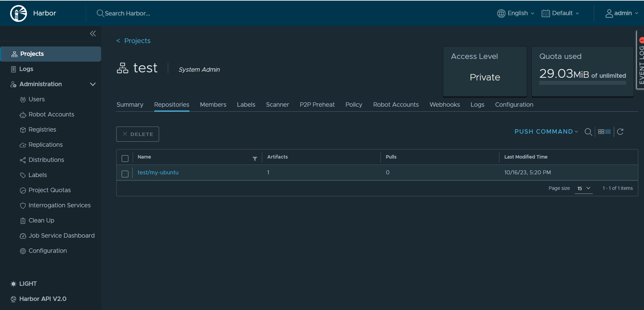The image size is (644, 310).
Task: Click the search magnifier icon in header
Action: [100, 13]
